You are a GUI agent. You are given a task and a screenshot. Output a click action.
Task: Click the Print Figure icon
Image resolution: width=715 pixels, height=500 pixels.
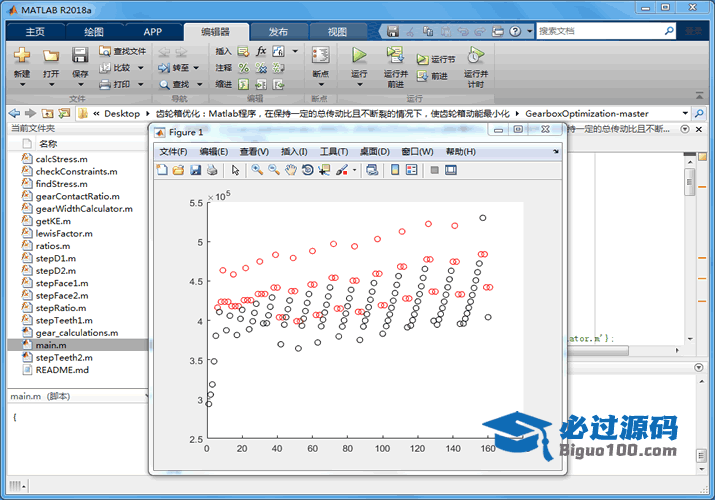tap(212, 170)
